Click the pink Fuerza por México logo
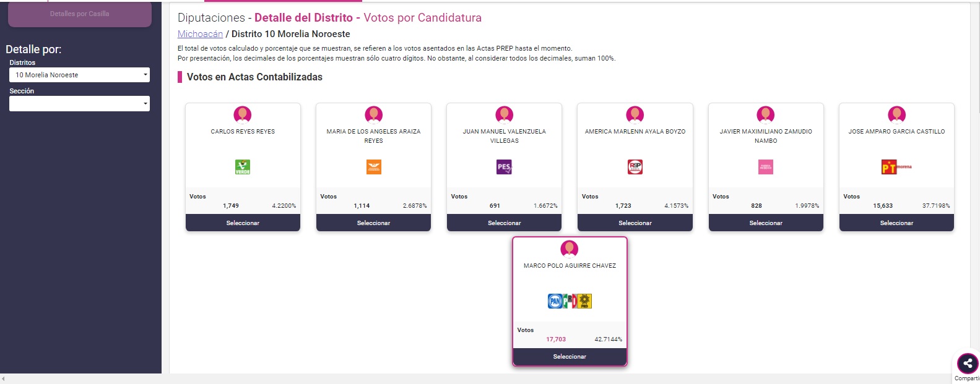The height and width of the screenshot is (384, 980). click(x=766, y=167)
